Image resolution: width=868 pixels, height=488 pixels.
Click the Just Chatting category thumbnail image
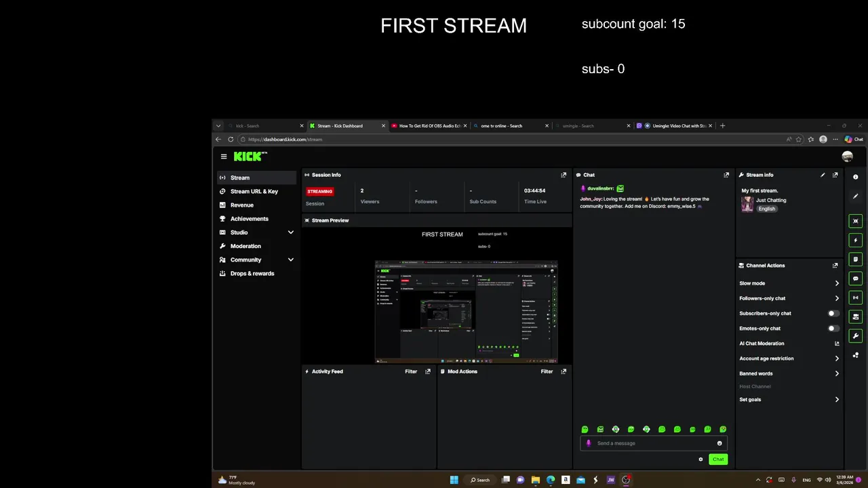click(x=747, y=204)
